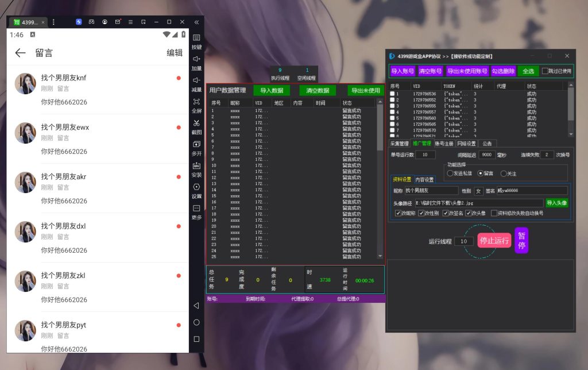Screen dimensions: 588x370
Task: Click the account list scrollbar in 4399 window
Action: [571, 110]
